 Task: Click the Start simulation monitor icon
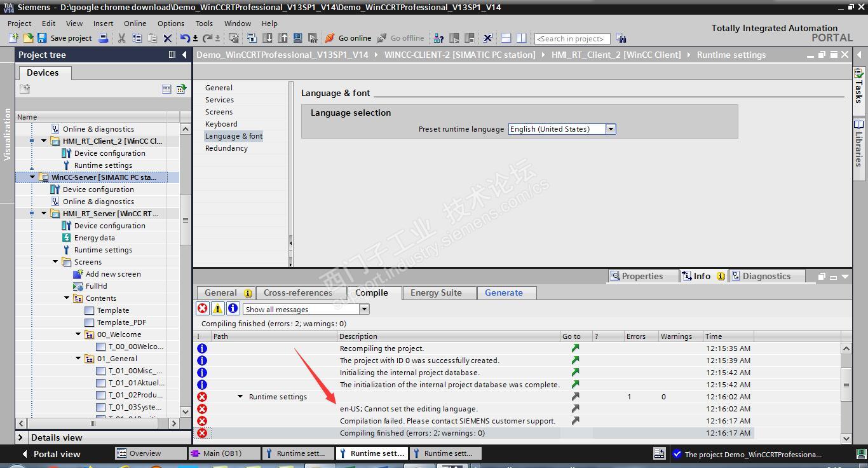point(297,38)
